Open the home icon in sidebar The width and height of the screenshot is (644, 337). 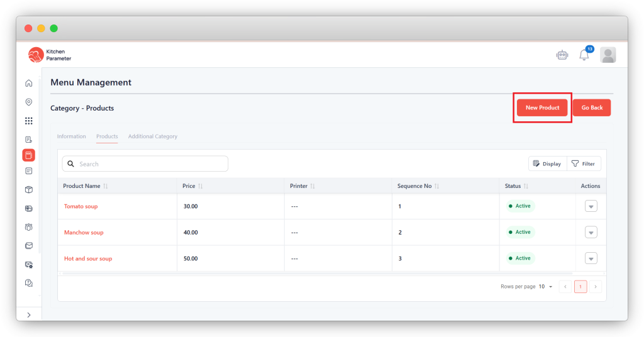coord(29,83)
